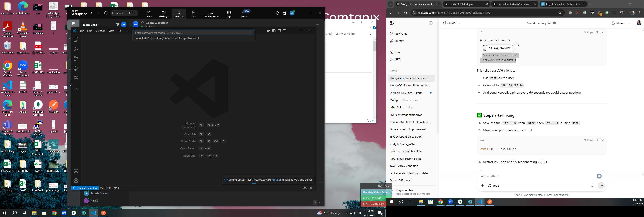Toggle the VS Code primary side bar
644x217 pixels.
pos(274,31)
